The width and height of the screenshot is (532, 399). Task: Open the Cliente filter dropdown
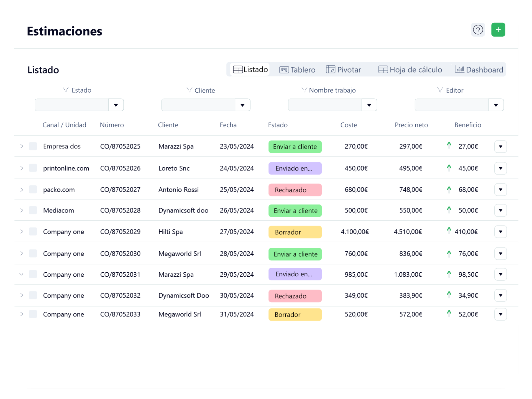click(242, 105)
